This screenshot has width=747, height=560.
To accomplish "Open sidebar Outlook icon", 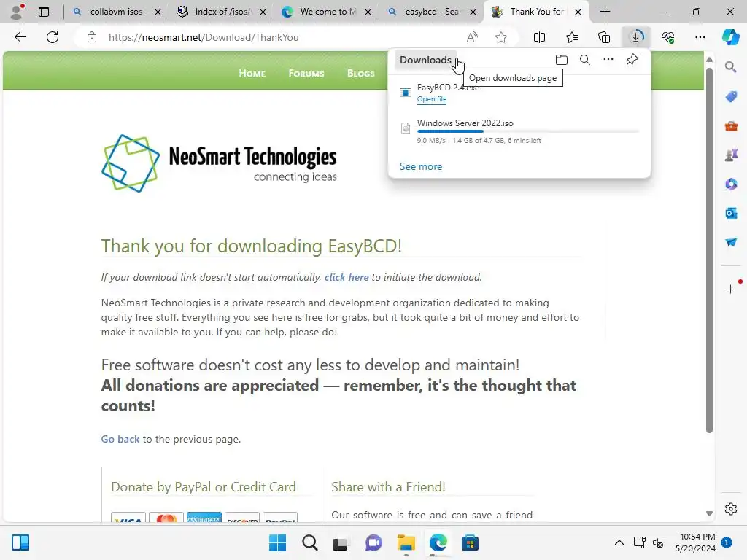I will tap(731, 213).
